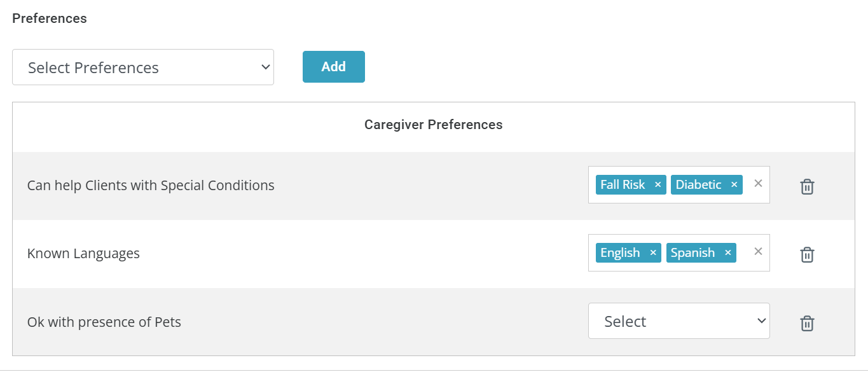This screenshot has height=372, width=868.
Task: Open the Pets presence Select dropdown
Action: tap(679, 321)
